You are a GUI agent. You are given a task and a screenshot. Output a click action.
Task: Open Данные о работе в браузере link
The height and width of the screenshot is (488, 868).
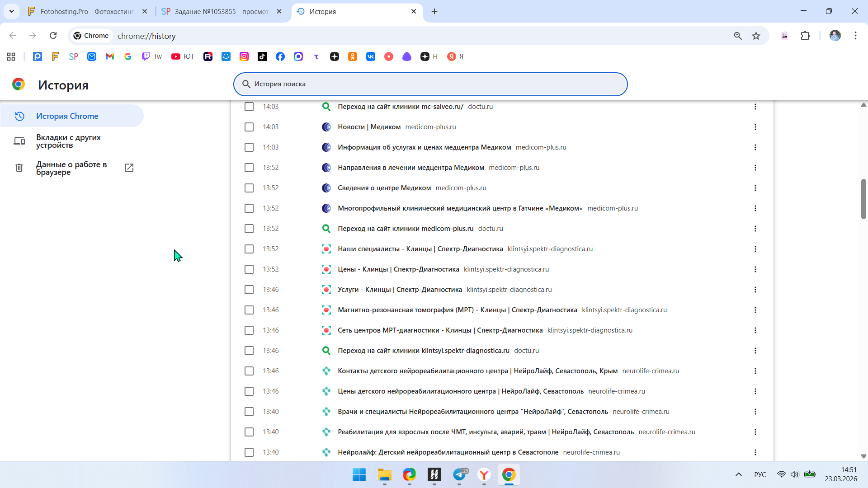[71, 168]
